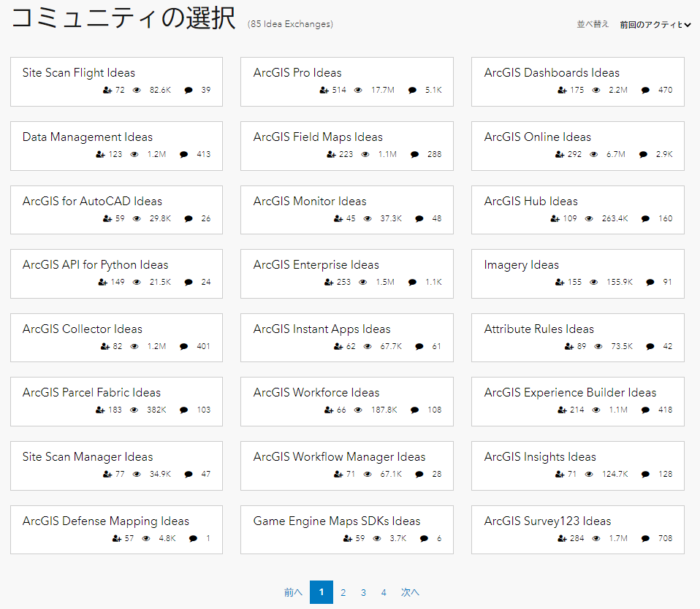Open ArcGIS Workflow Manager Ideas
The height and width of the screenshot is (609, 700).
tap(339, 457)
